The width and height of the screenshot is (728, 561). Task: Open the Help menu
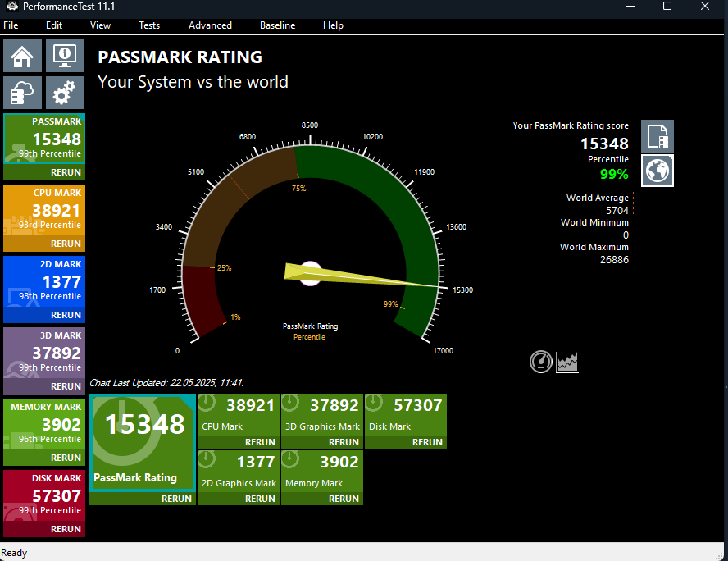coord(333,25)
